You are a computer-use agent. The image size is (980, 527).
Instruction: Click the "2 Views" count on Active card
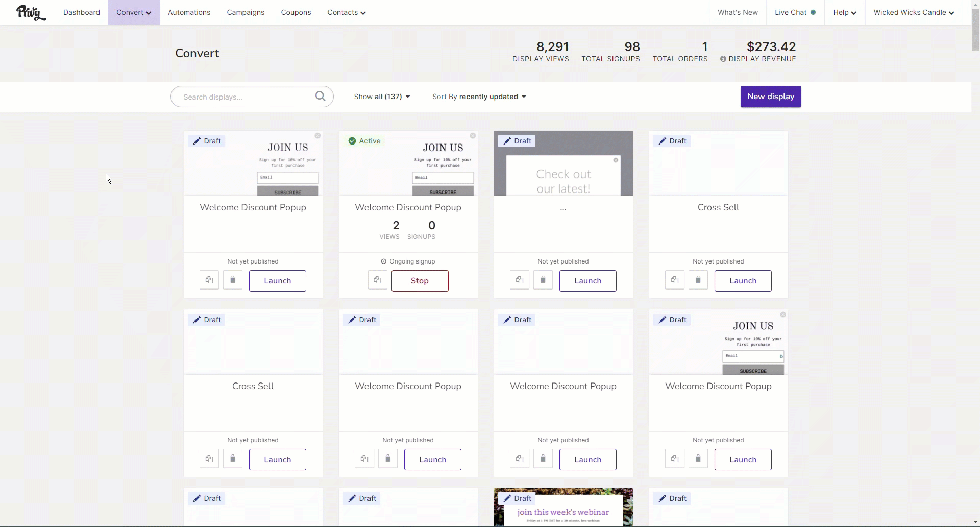coord(389,229)
